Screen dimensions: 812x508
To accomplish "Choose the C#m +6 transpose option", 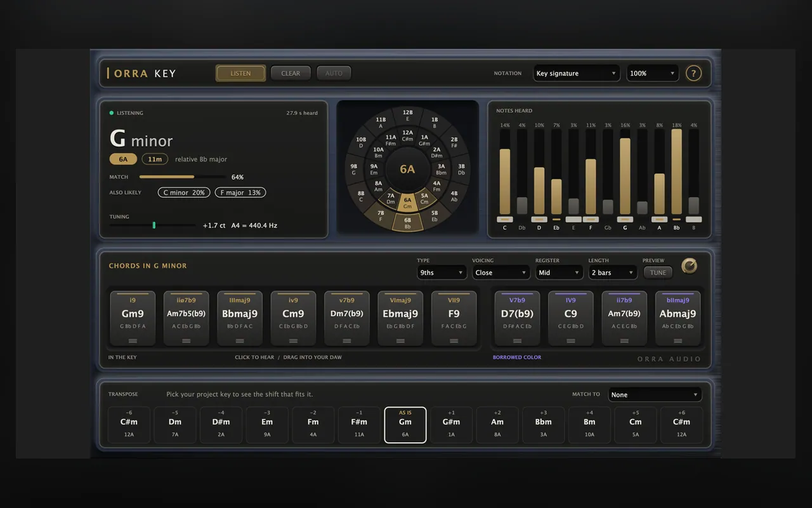I will coord(681,425).
